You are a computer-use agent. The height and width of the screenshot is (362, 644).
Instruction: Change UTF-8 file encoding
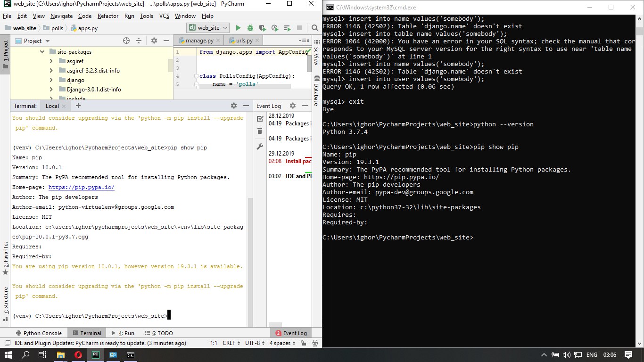coord(255,343)
